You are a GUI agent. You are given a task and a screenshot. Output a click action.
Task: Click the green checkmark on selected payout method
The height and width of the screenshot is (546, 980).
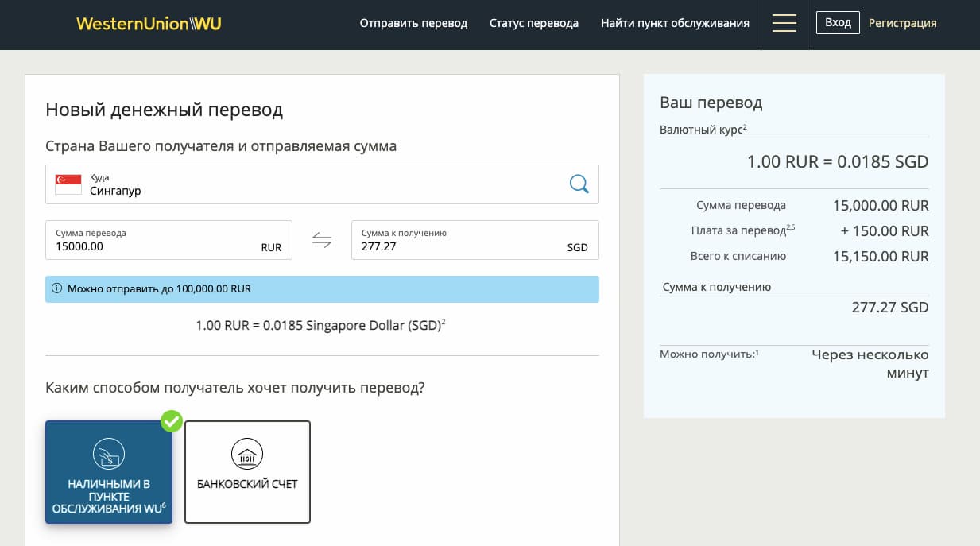(172, 421)
